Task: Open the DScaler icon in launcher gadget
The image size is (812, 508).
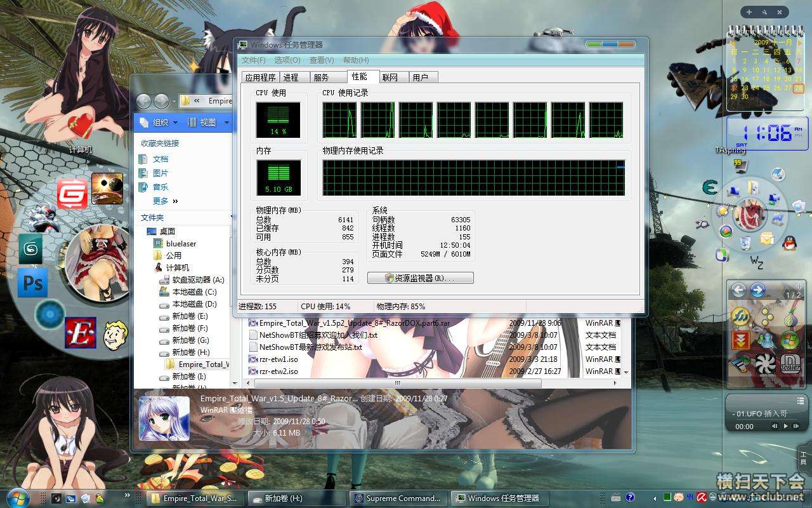Action: [790, 364]
